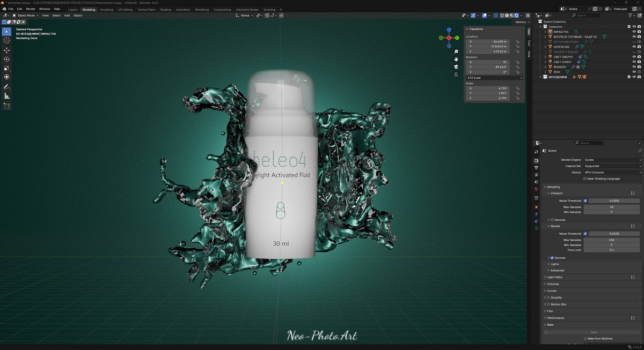This screenshot has height=350, width=644.
Task: Pause viewport render preview button
Action: 528,16
